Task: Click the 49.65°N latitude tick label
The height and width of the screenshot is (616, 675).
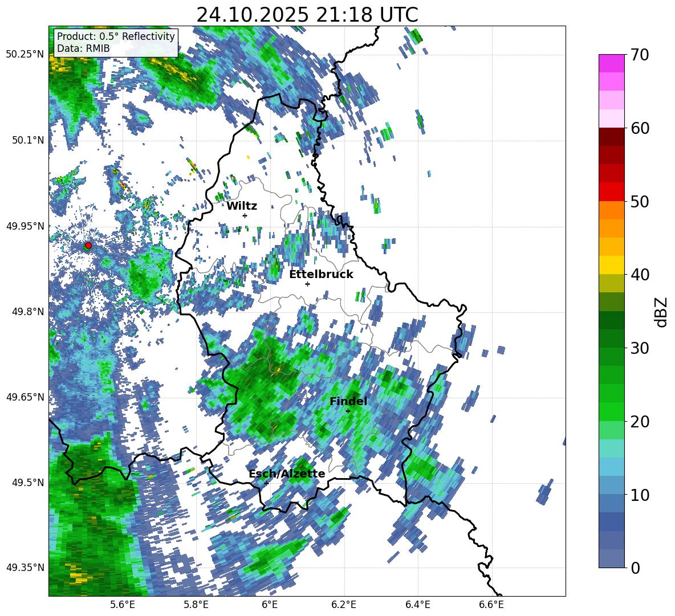Action: tap(25, 398)
